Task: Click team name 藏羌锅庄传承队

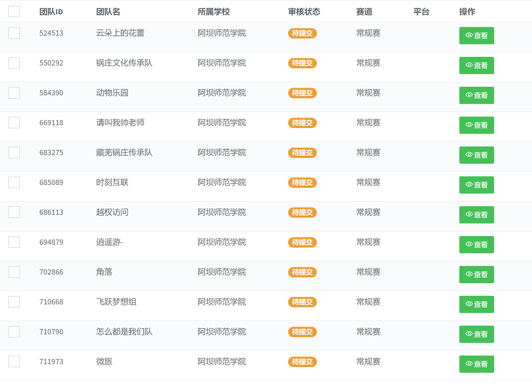Action: pyautogui.click(x=124, y=152)
